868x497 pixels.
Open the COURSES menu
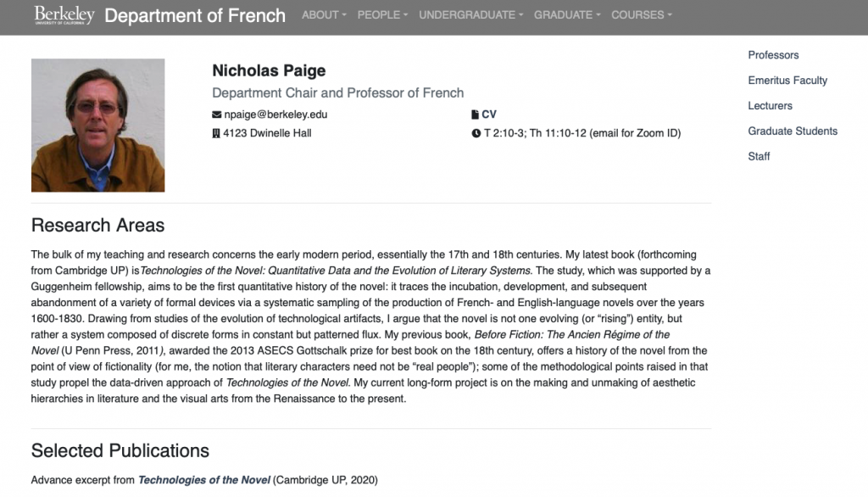(x=641, y=15)
